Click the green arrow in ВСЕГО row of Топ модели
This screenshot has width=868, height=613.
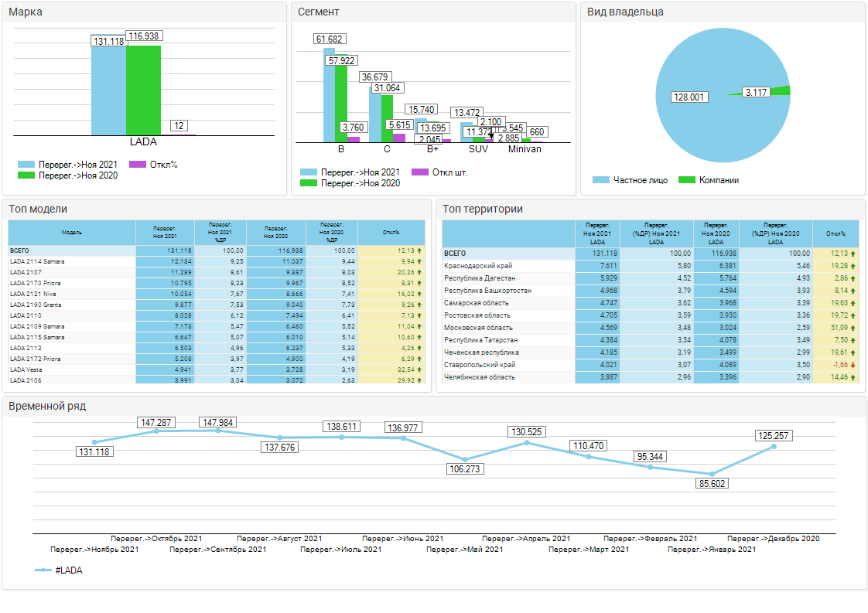pos(419,250)
